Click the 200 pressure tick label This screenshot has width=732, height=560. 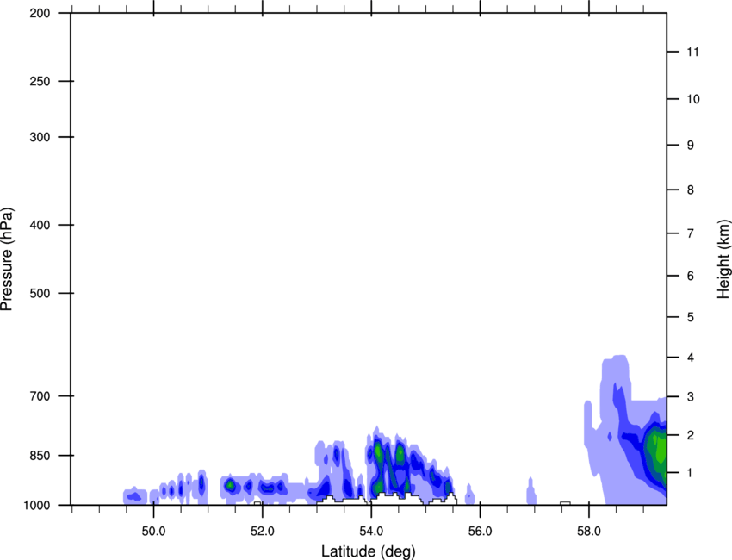point(40,13)
